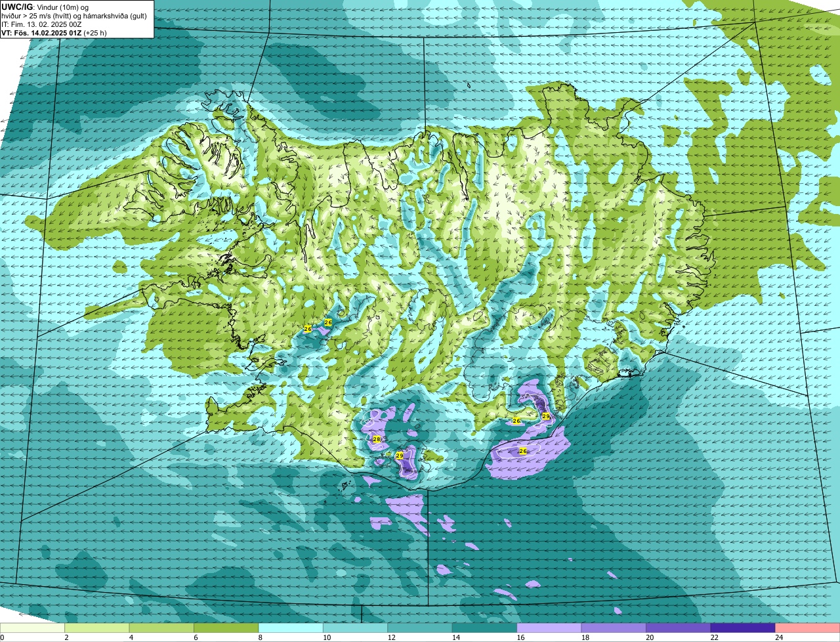Viewport: 840px width, 642px height.
Task: Click the 16–18 m/s lavender legend swatch
Action: click(x=550, y=628)
